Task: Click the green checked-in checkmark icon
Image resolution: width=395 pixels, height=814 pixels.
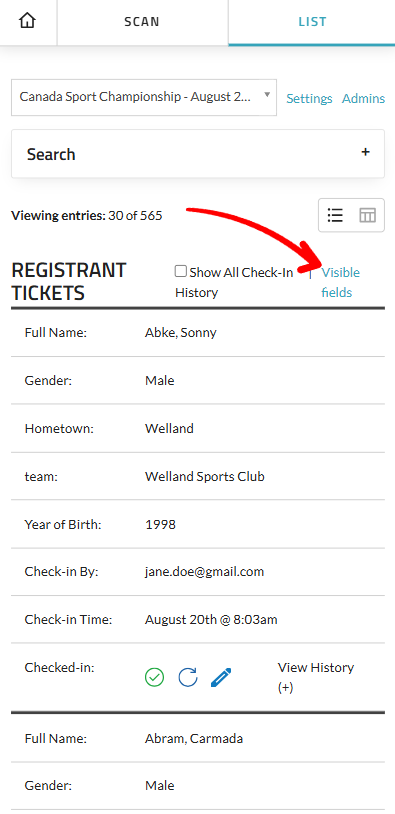Action: [154, 677]
